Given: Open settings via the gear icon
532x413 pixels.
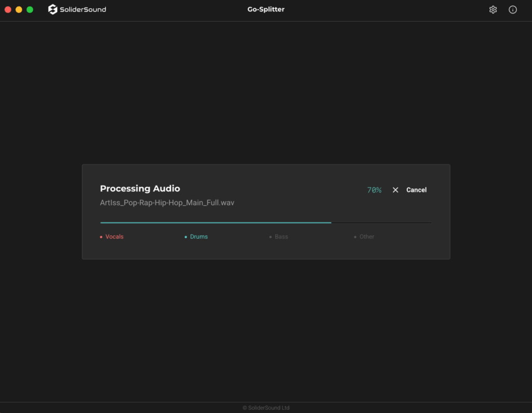Looking at the screenshot, I should [x=493, y=9].
